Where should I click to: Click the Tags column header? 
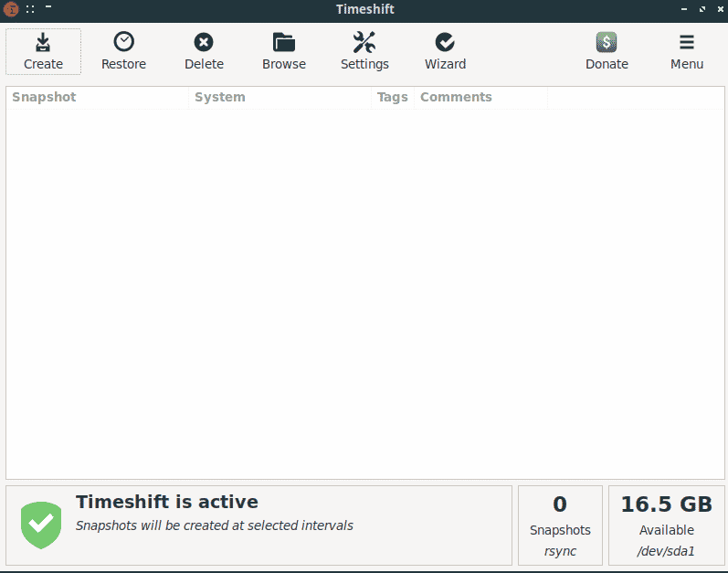click(393, 97)
